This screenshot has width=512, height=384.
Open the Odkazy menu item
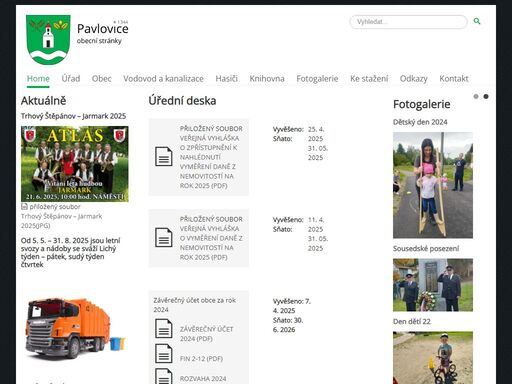[x=414, y=79]
